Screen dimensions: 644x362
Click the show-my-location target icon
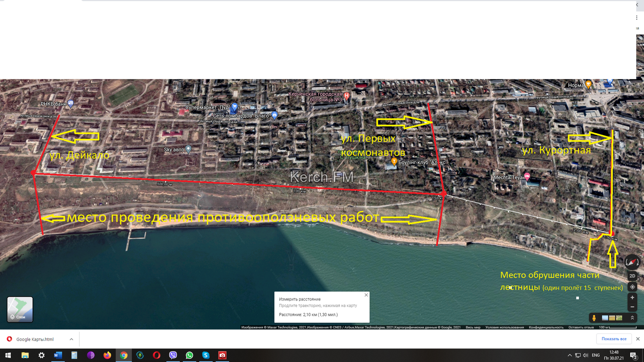coord(632,287)
